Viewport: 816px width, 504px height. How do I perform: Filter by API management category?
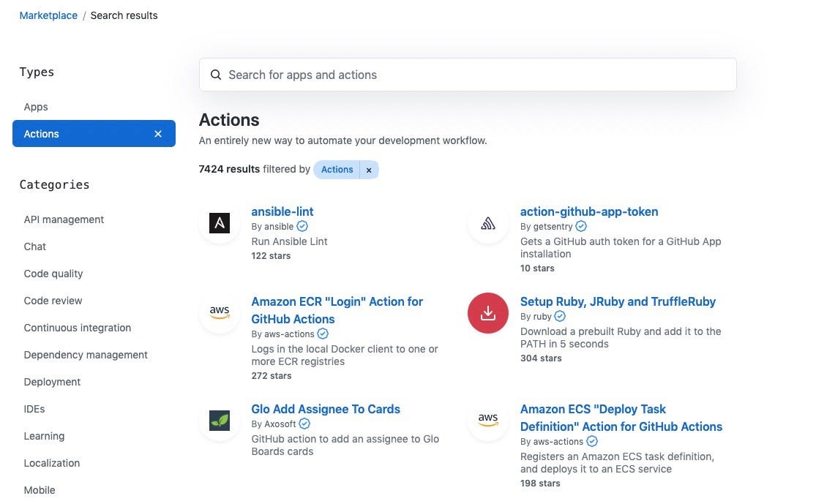coord(64,219)
